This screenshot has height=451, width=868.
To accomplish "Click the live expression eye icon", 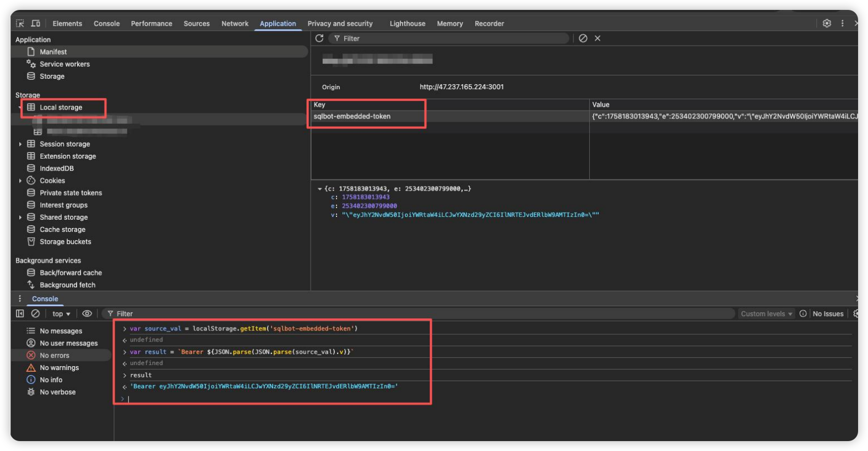I will point(87,313).
